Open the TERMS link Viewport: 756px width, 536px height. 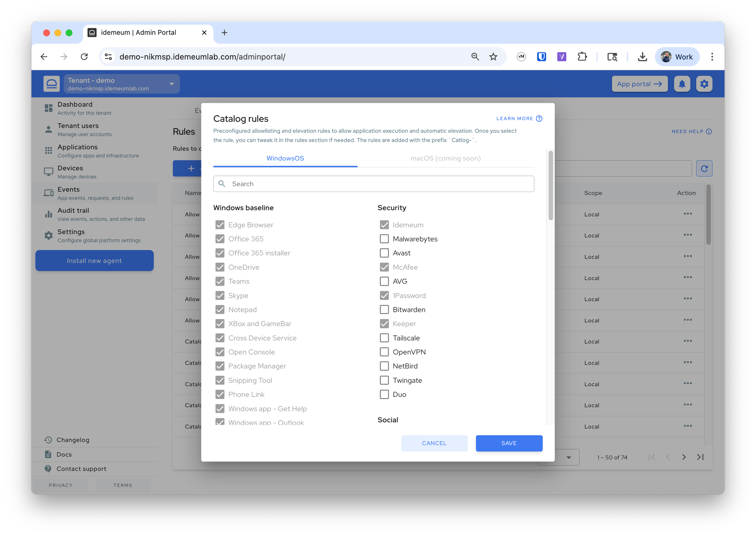point(123,485)
